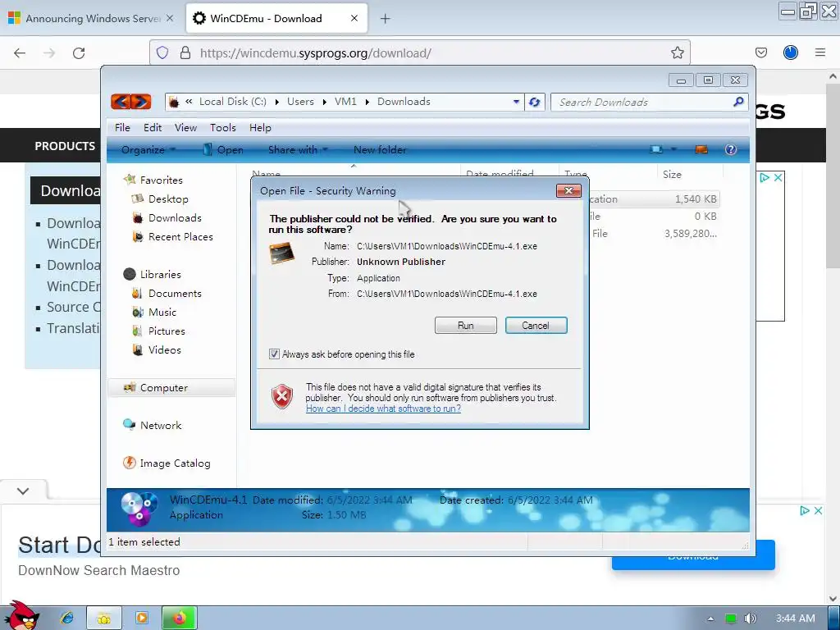The height and width of the screenshot is (630, 840).
Task: Open the Help menu in Explorer
Action: coord(260,127)
